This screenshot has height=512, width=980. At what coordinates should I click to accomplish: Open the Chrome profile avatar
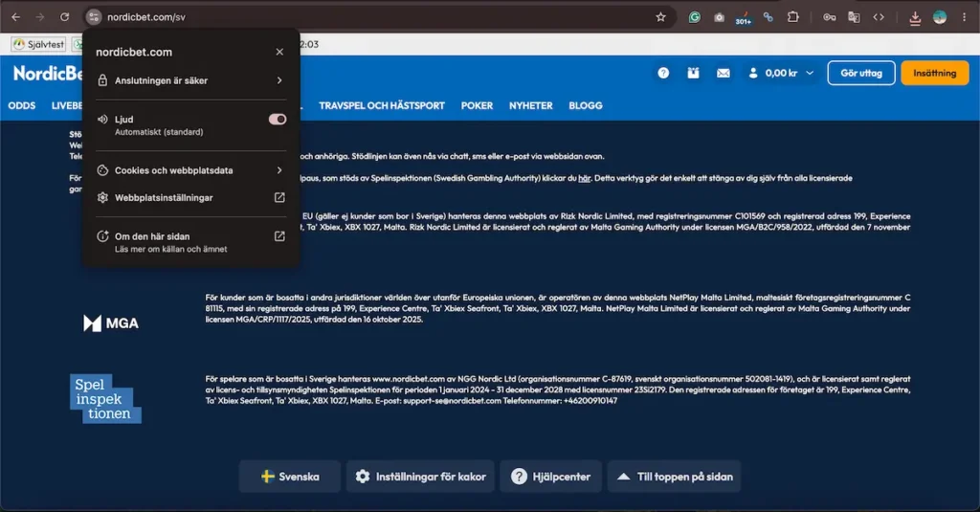click(x=940, y=17)
